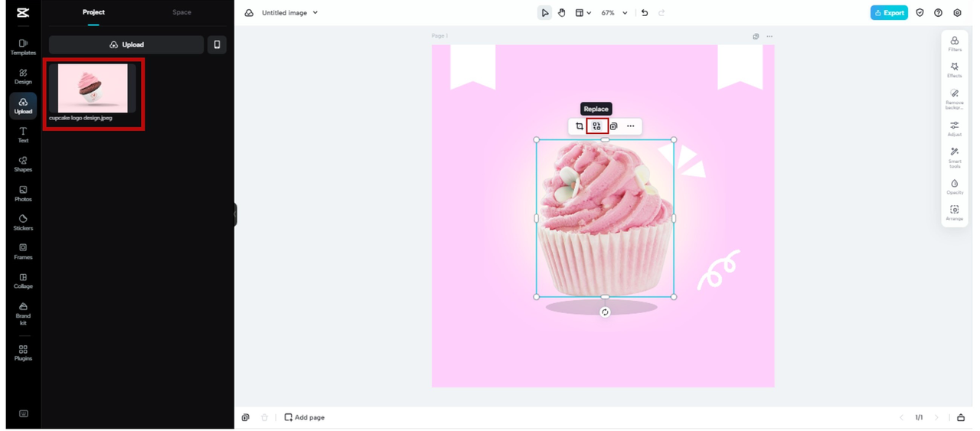The height and width of the screenshot is (431, 980).
Task: Open Effects in the right panel
Action: (x=954, y=70)
